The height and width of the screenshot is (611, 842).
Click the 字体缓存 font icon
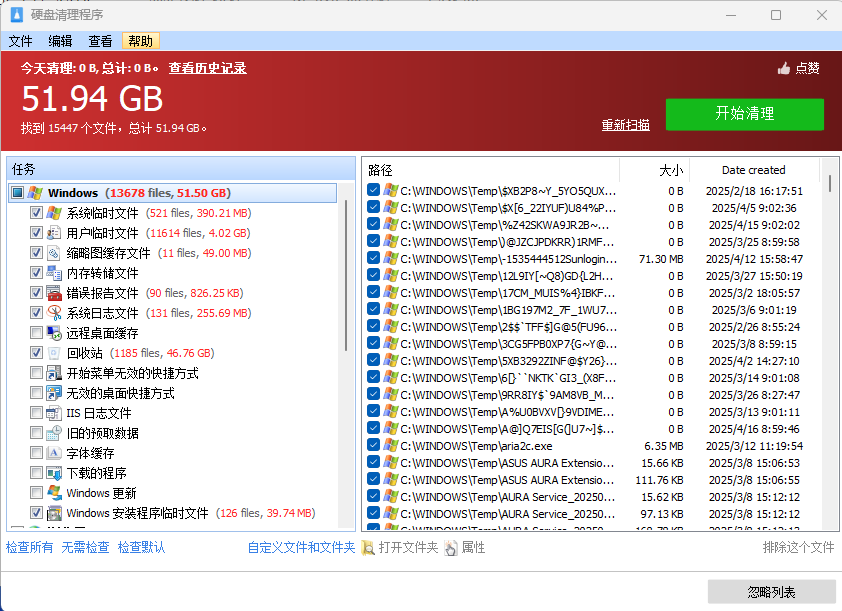tap(54, 453)
